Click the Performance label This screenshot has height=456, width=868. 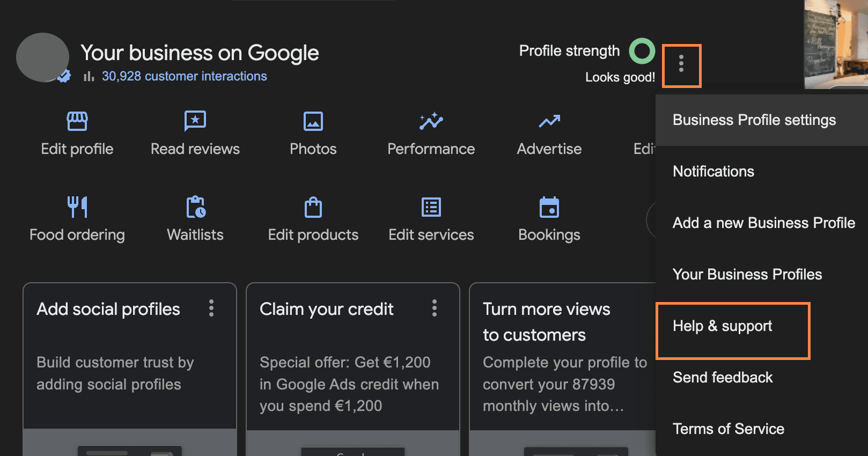[x=431, y=149]
